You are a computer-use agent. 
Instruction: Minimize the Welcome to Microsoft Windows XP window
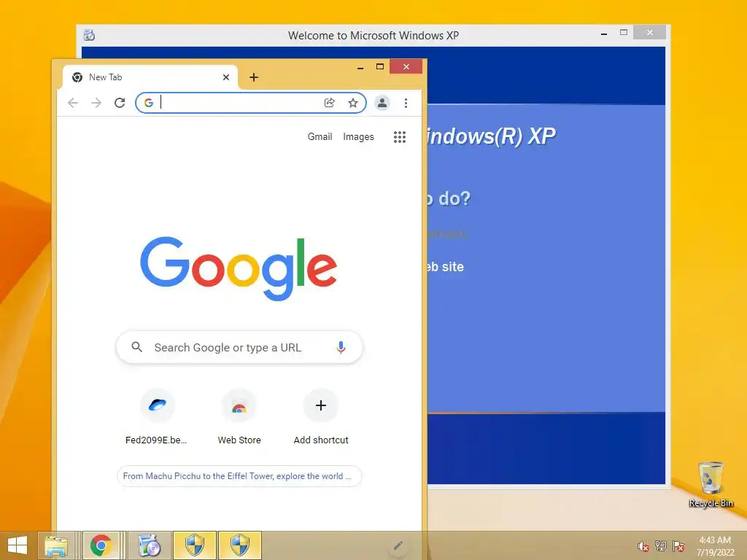(x=604, y=34)
